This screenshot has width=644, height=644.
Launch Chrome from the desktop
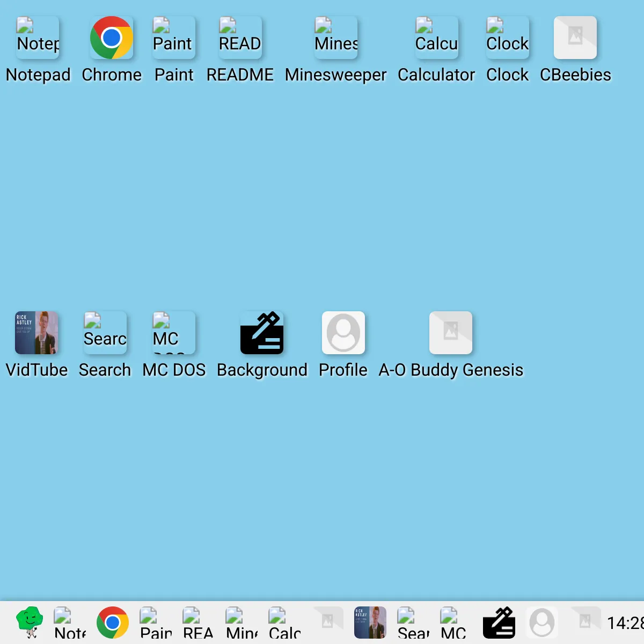[112, 37]
